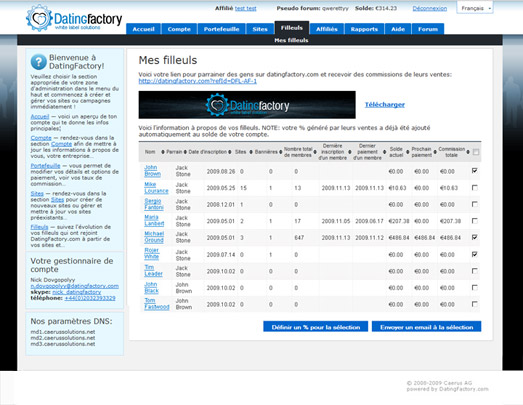Sort by Dernière inscription d'un membre
The width and height of the screenshot is (523, 405).
click(x=350, y=152)
